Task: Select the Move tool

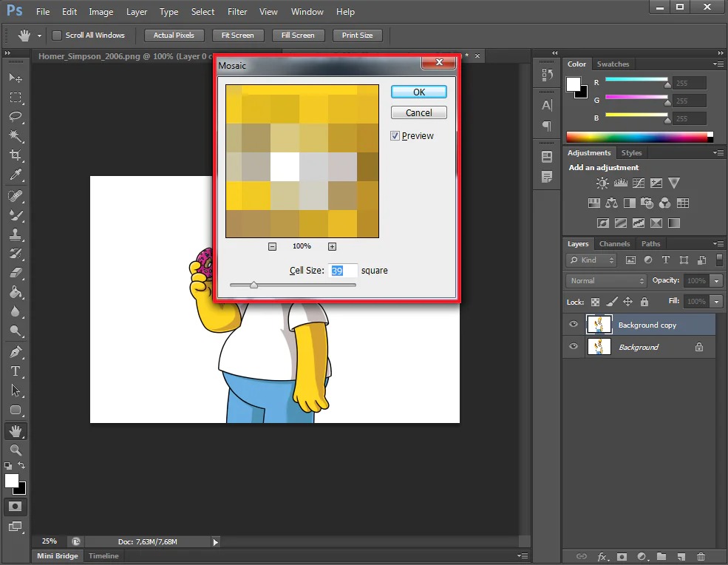Action: coord(16,78)
